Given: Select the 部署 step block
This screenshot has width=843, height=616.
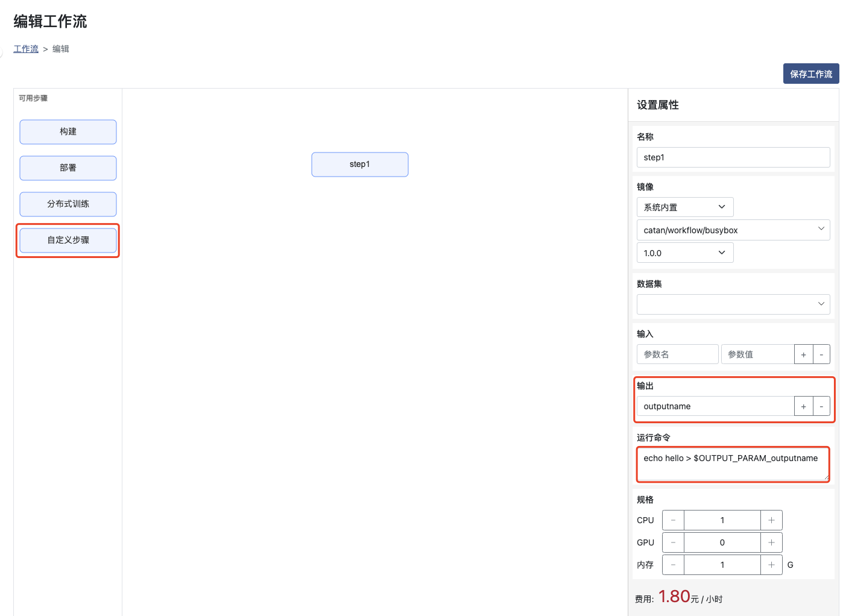Looking at the screenshot, I should click(68, 168).
